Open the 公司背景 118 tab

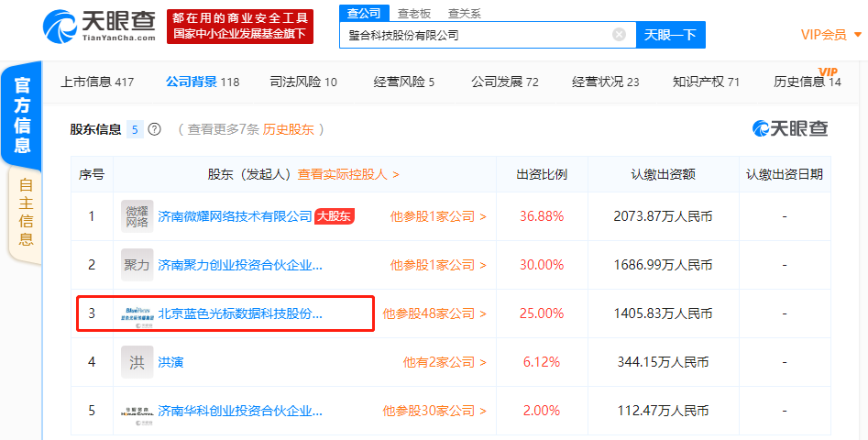(203, 82)
